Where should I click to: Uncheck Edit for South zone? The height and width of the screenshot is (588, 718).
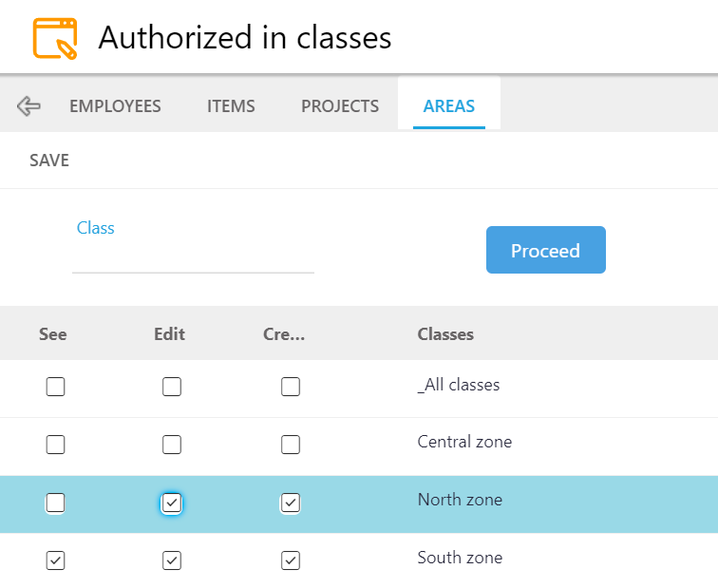tap(172, 560)
